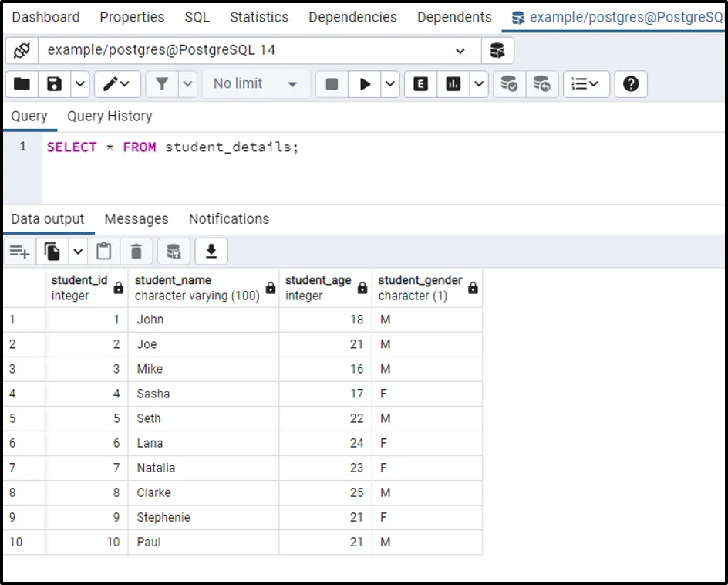The height and width of the screenshot is (585, 728).
Task: Open the Execute options dropdown arrow
Action: click(x=389, y=84)
